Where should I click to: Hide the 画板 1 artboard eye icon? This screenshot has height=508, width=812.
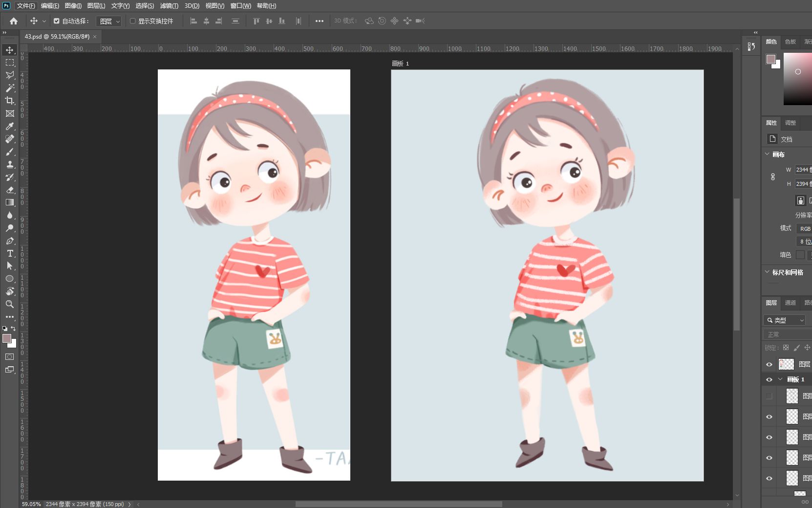[x=769, y=379]
